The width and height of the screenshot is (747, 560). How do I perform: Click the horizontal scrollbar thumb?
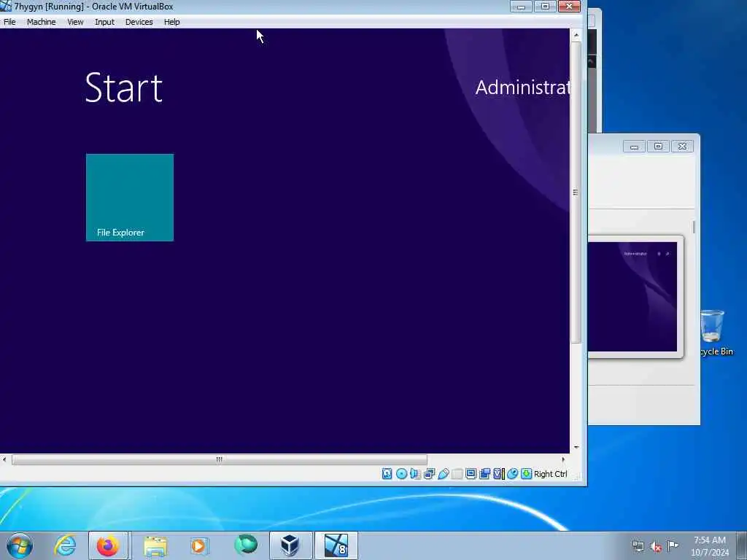219,459
